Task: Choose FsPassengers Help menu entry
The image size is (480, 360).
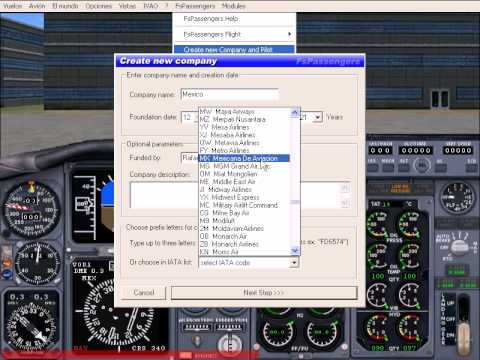Action: 234,19
